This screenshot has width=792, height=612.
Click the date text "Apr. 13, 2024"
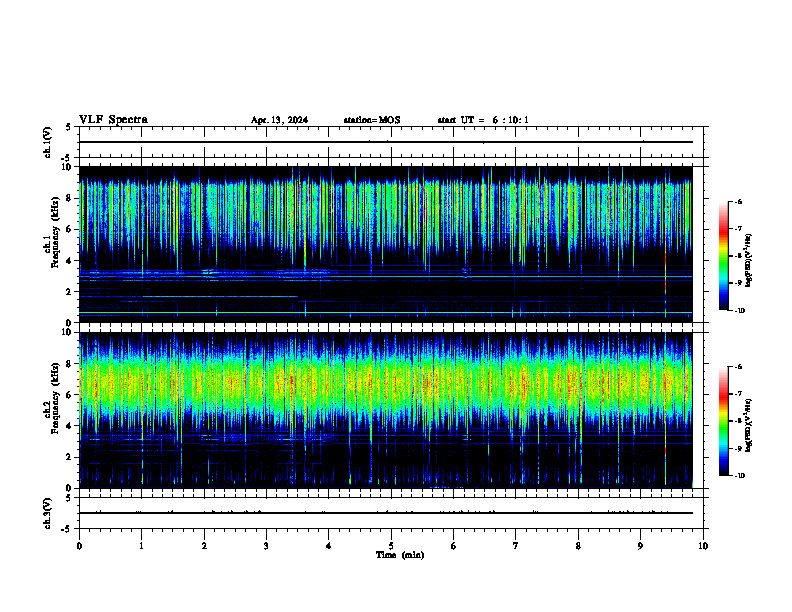coord(279,120)
